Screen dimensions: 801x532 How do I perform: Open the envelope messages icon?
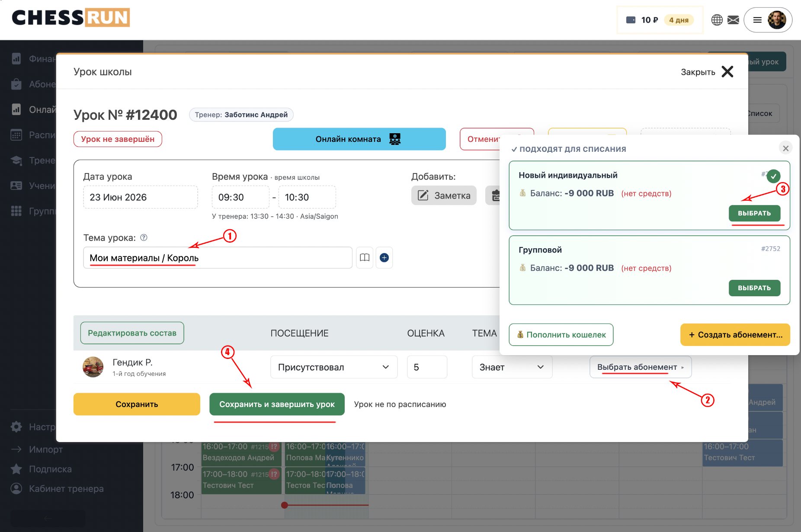pos(733,20)
